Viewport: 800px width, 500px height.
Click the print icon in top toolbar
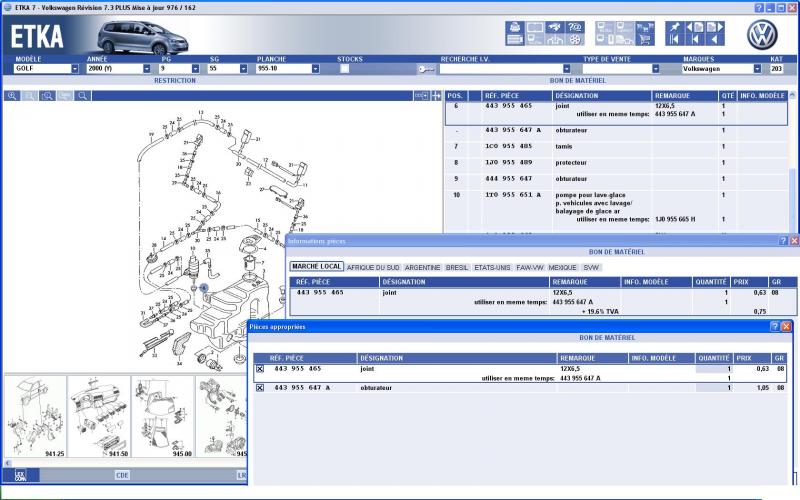pos(515,27)
